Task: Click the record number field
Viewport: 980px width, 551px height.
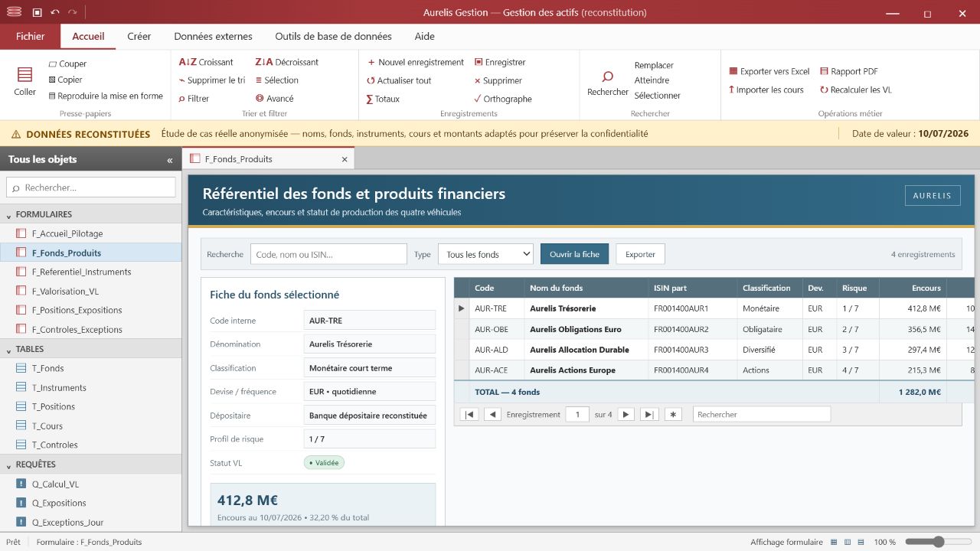Action: [x=577, y=414]
